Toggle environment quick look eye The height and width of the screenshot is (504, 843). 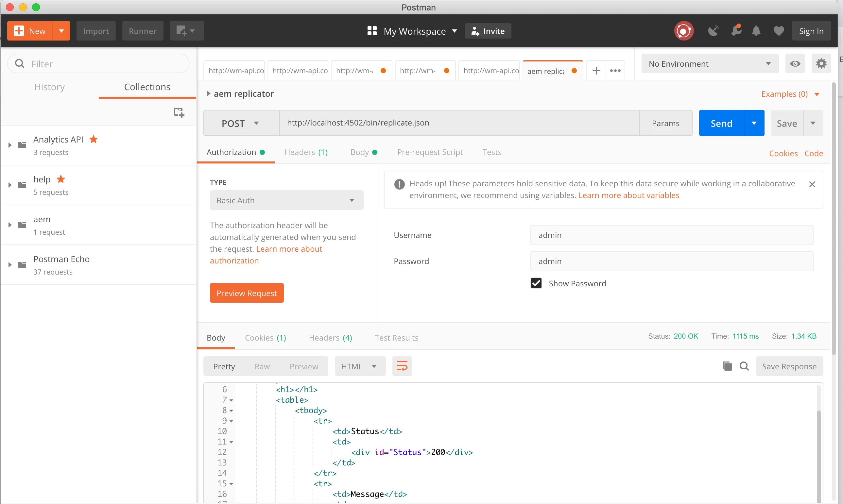pos(795,63)
